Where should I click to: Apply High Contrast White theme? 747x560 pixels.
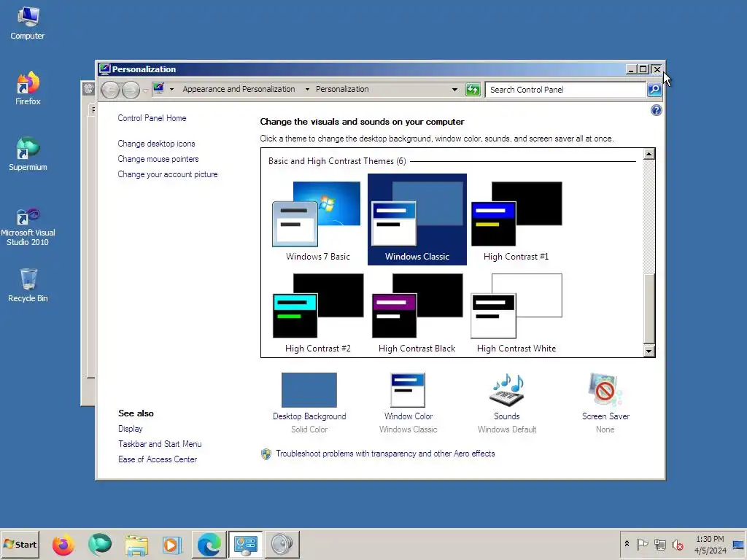click(x=516, y=312)
